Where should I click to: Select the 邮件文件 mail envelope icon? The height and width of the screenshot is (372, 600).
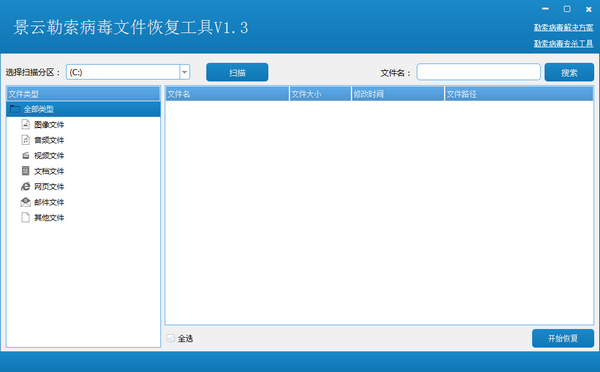click(x=26, y=202)
